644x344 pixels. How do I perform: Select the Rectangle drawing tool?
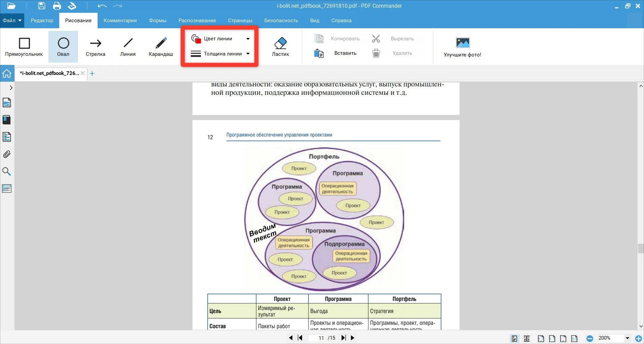[x=24, y=47]
